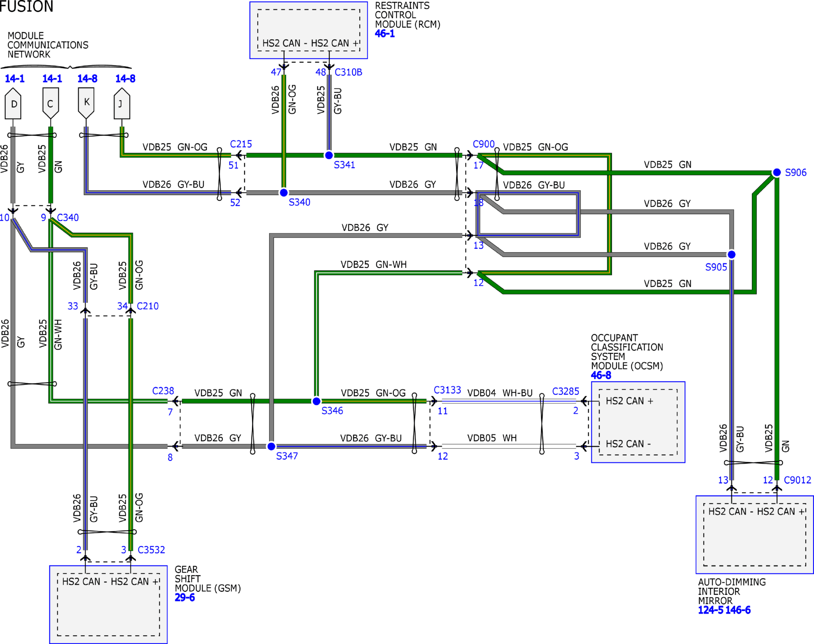
Task: Click pin number 48 beside C310B
Action: click(321, 72)
